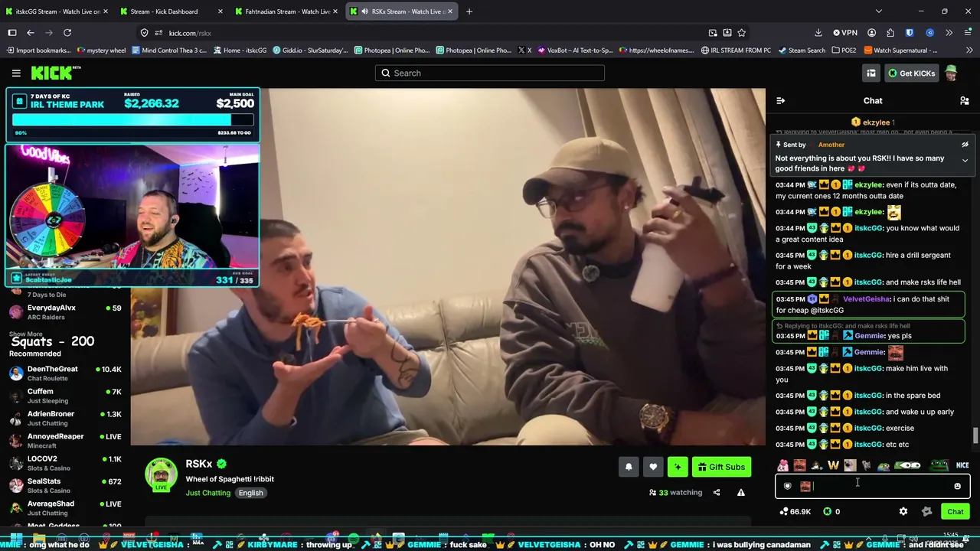980x551 pixels.
Task: Insert the NICE emote
Action: click(x=962, y=465)
